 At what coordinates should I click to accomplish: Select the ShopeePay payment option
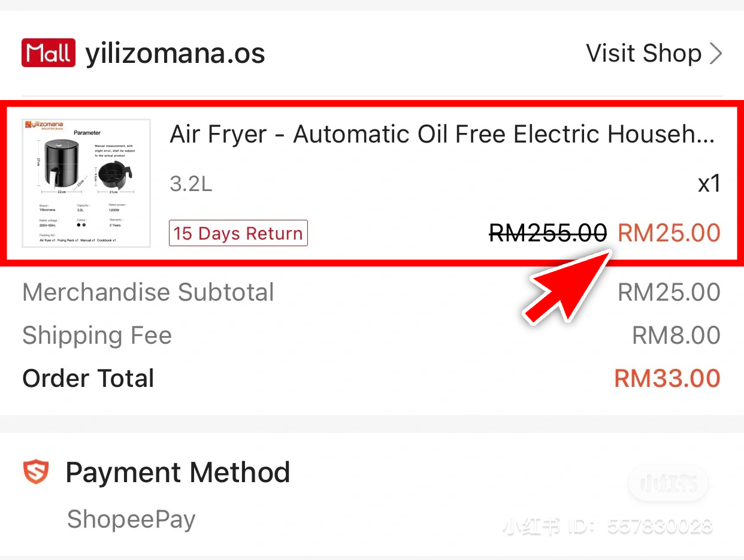(131, 519)
